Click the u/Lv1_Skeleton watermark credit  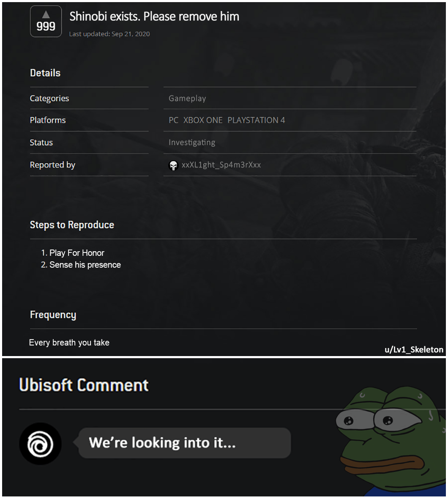click(x=414, y=349)
